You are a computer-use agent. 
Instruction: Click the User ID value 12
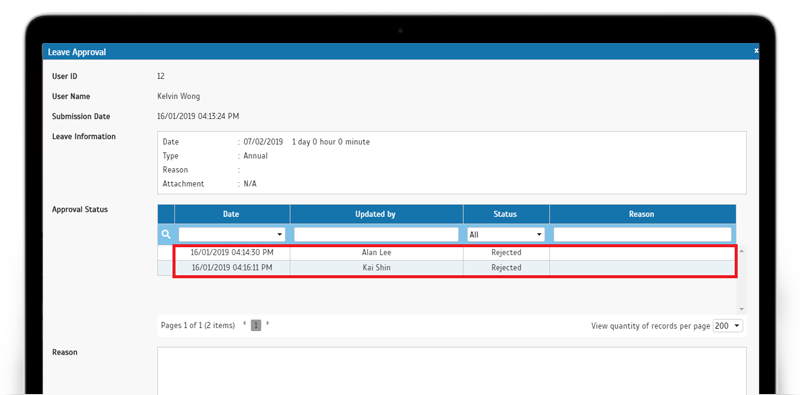[x=161, y=76]
